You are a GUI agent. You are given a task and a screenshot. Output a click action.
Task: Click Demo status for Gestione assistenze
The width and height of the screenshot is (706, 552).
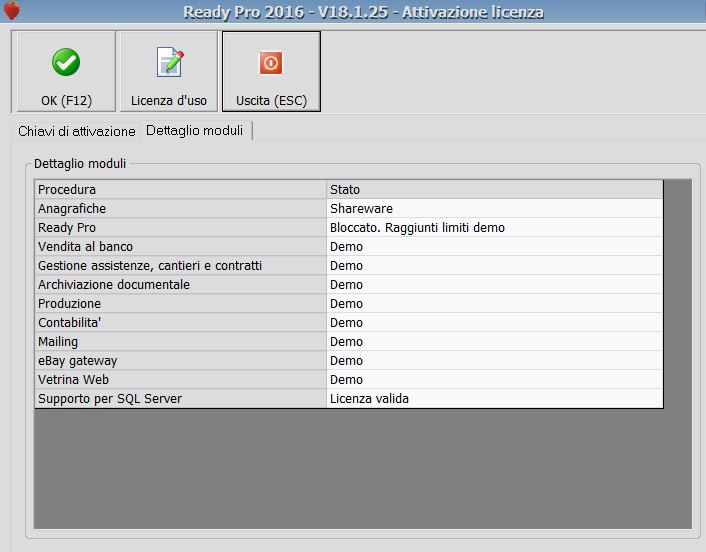tap(495, 265)
